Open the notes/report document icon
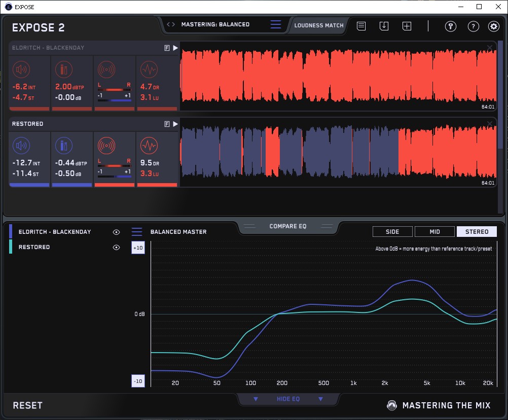 pos(361,26)
